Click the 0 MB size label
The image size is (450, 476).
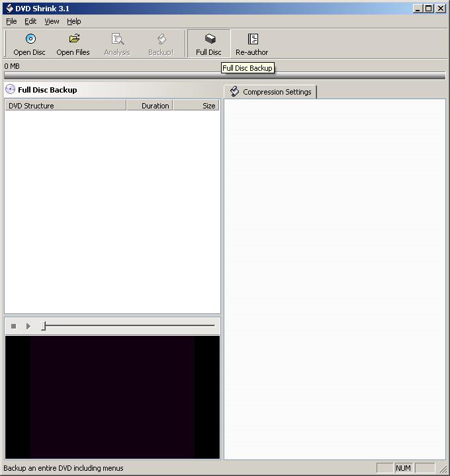12,66
